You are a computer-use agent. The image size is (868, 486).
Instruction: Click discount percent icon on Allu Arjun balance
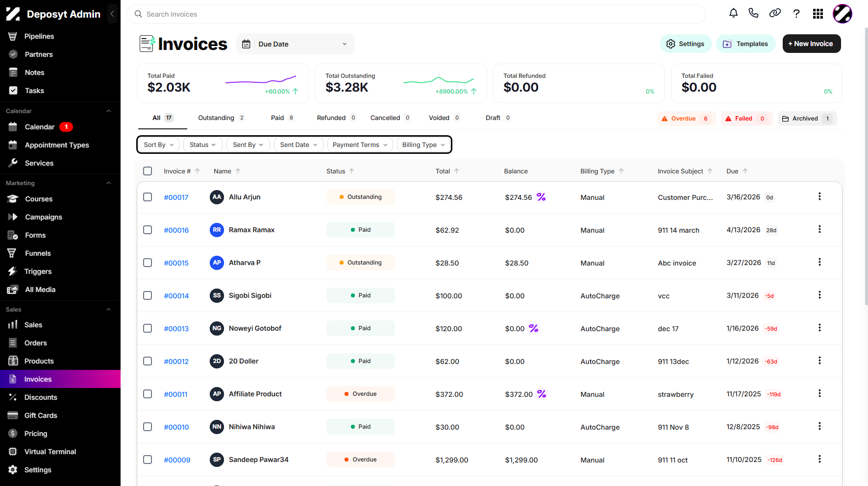click(x=541, y=197)
